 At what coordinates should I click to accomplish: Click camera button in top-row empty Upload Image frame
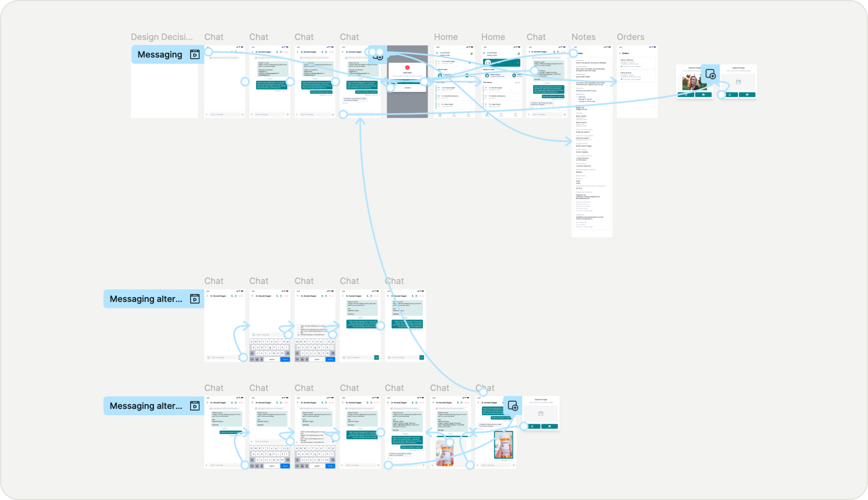tap(730, 95)
